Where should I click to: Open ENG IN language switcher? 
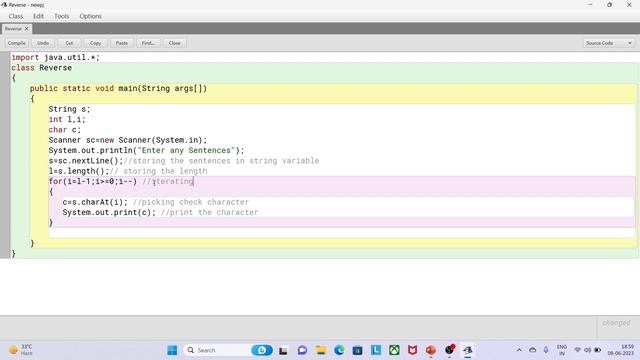562,350
